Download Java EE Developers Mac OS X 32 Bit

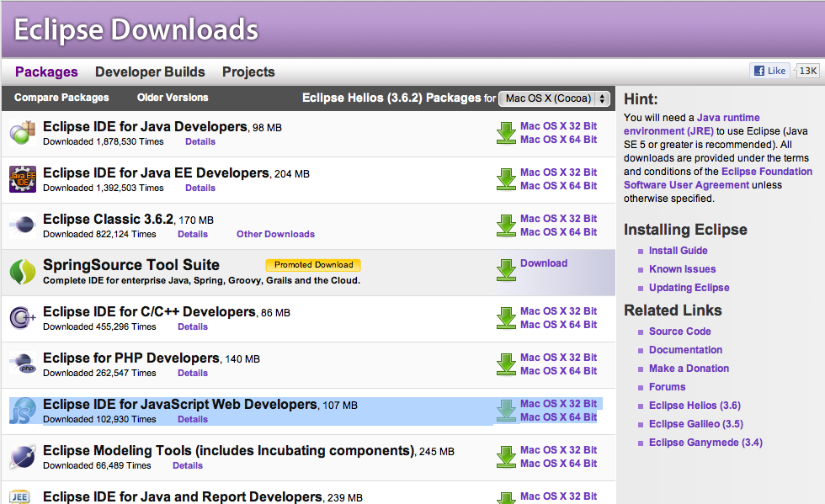pyautogui.click(x=558, y=172)
